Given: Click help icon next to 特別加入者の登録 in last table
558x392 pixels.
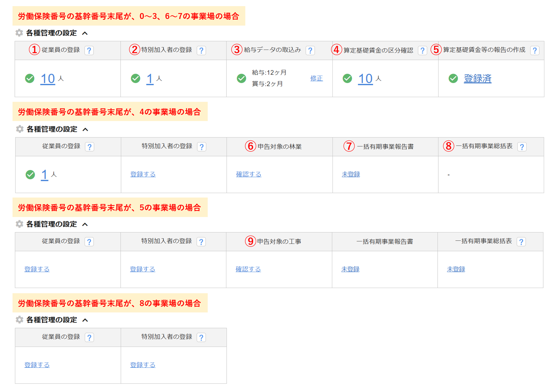Looking at the screenshot, I should click(201, 337).
